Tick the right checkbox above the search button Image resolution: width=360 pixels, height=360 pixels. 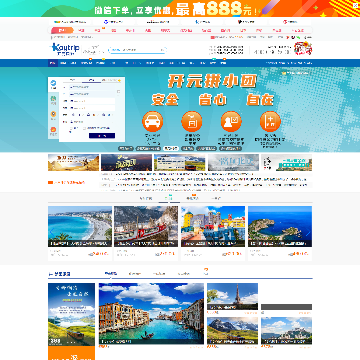(84, 128)
